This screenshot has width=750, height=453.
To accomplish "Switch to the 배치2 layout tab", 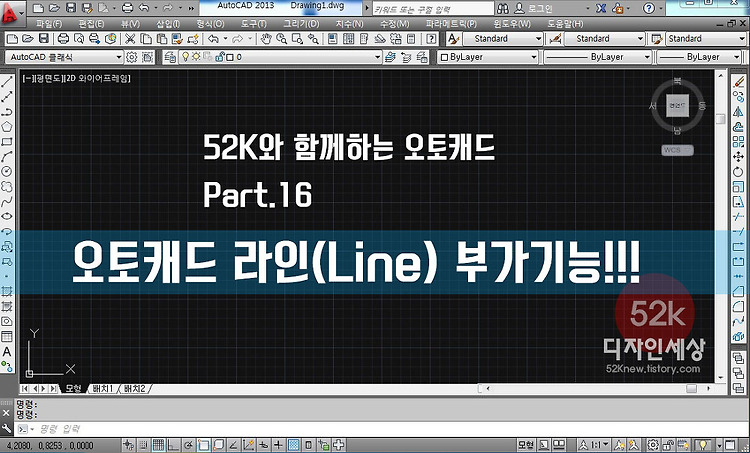I will pos(133,388).
